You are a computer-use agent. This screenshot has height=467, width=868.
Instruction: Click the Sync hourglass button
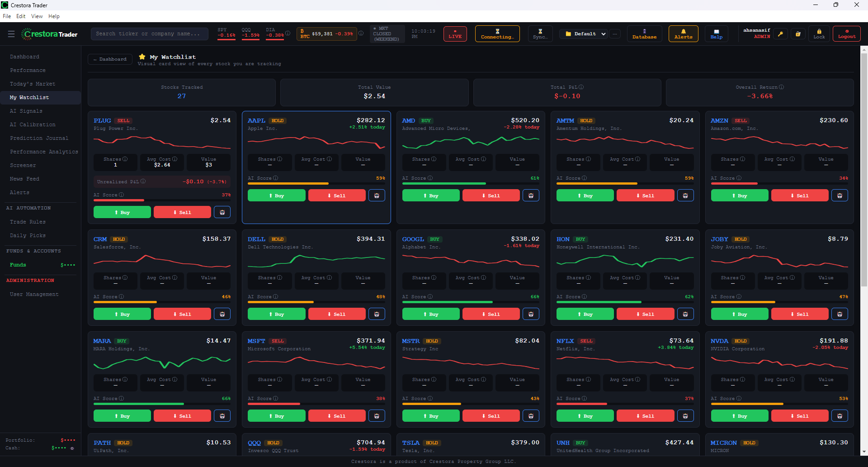tap(540, 34)
